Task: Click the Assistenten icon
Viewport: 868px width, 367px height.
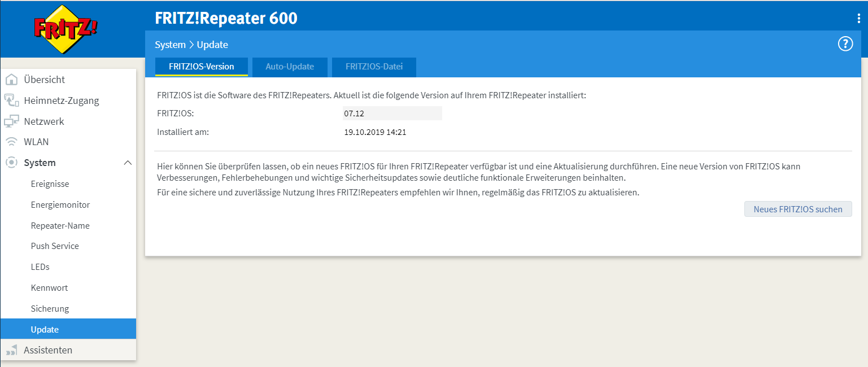Action: [11, 350]
